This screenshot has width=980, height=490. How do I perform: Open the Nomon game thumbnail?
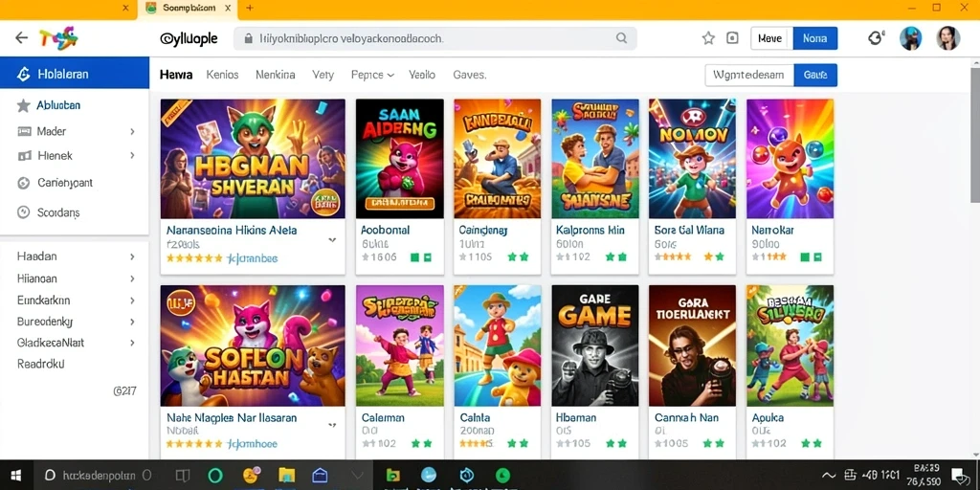tap(693, 159)
